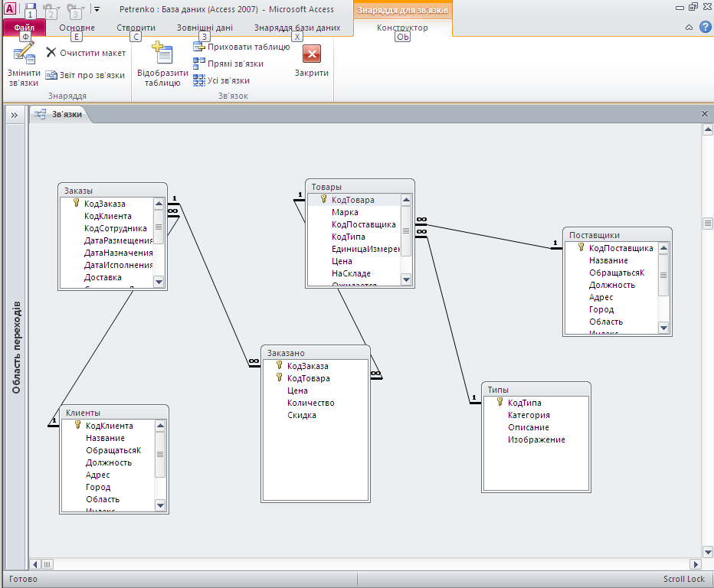Click the Відобразити таблицю icon
Viewport: 714px width, 588px height.
(x=162, y=55)
